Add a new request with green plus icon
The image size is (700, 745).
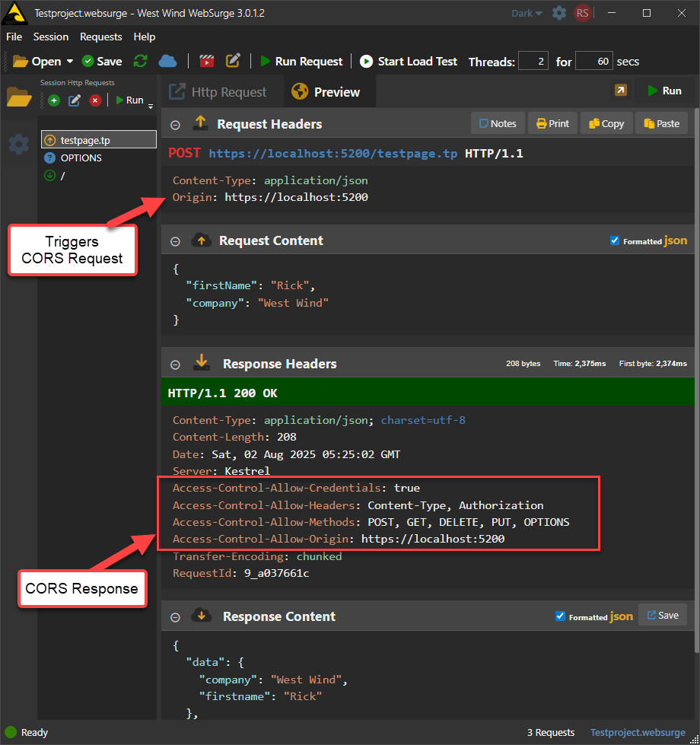coord(54,100)
